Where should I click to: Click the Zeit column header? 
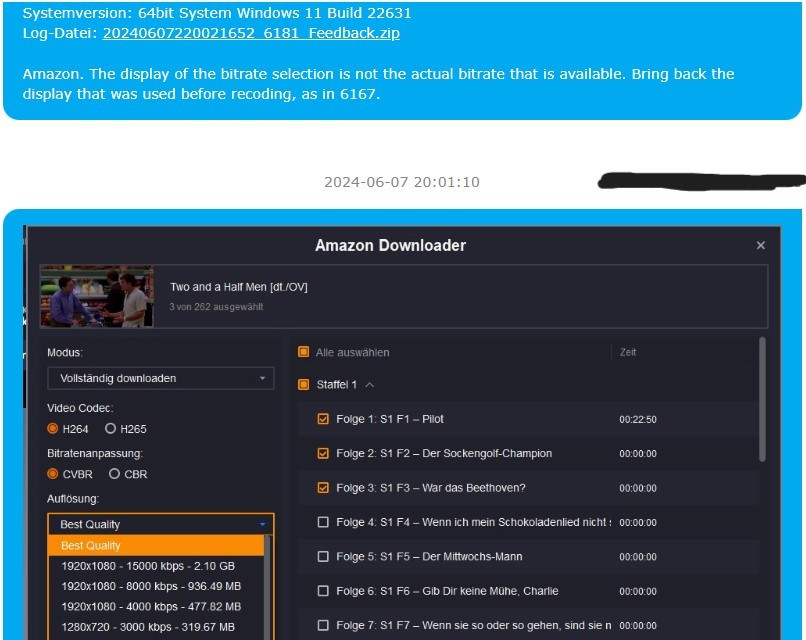point(628,352)
